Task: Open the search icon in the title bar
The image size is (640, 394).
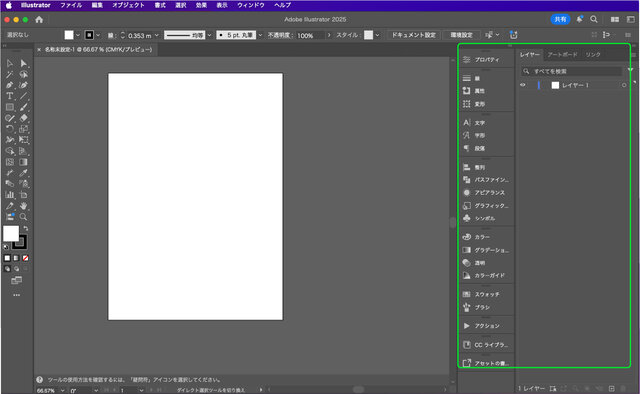Action: click(x=594, y=19)
